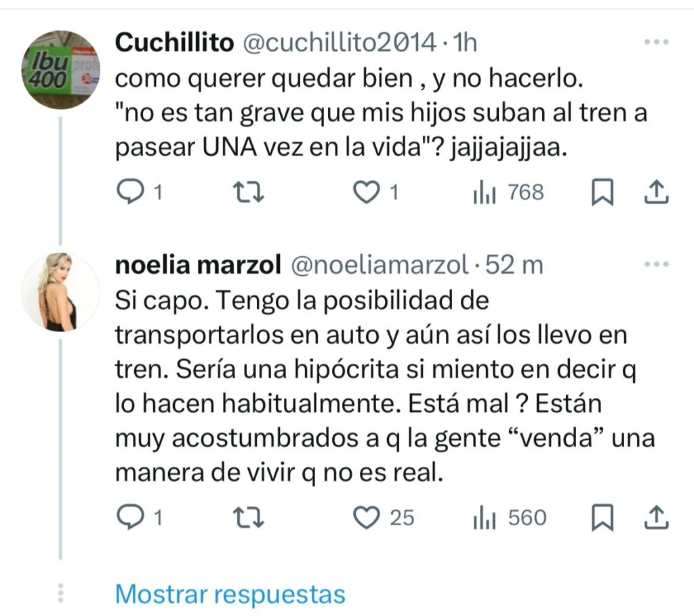Image resolution: width=694 pixels, height=616 pixels.
Task: Like Cuchillito's tweet
Action: (367, 193)
